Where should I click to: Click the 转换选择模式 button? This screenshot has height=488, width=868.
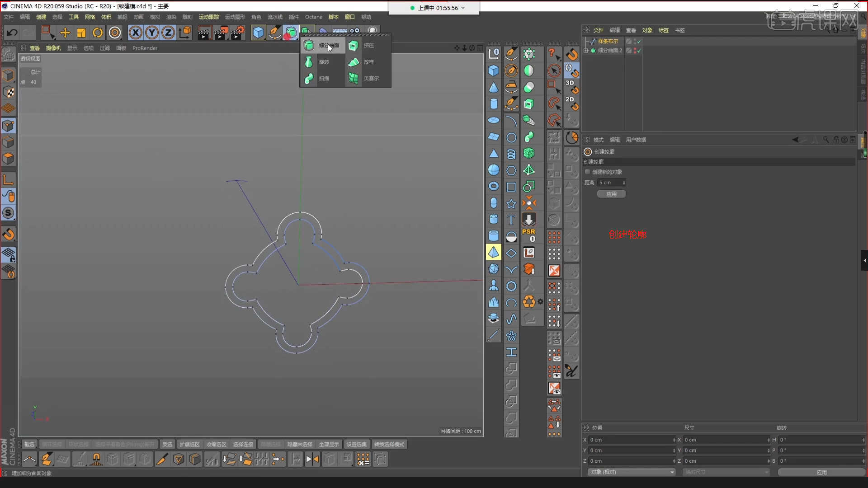(x=389, y=444)
